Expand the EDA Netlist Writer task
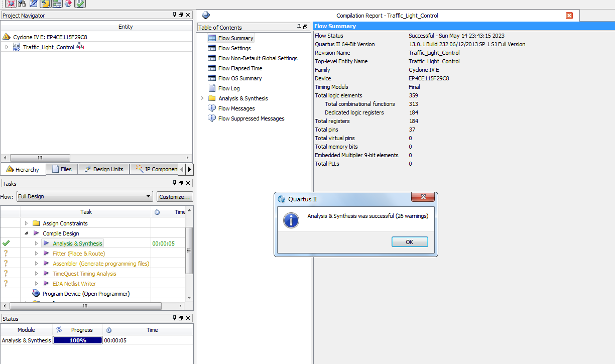This screenshot has width=615, height=364. pyautogui.click(x=36, y=283)
